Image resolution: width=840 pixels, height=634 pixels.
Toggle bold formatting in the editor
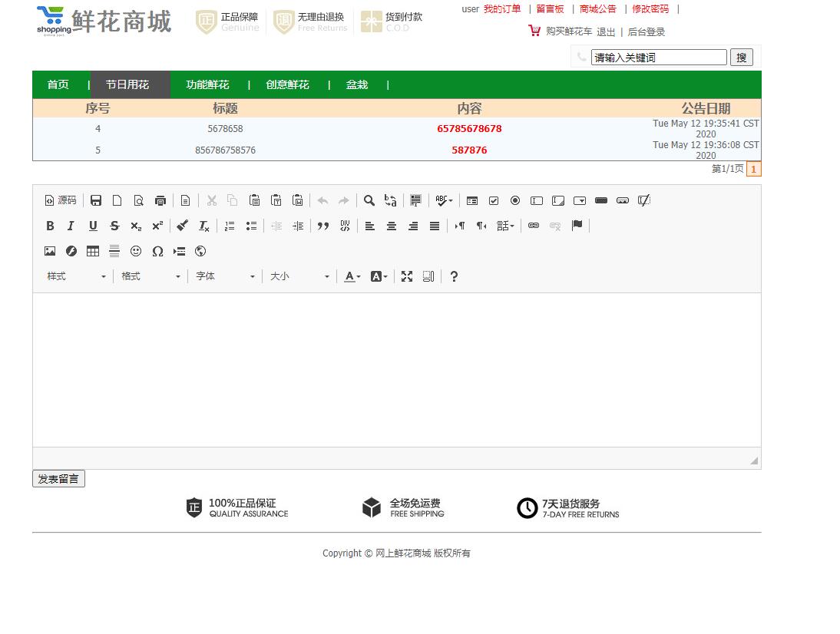(x=50, y=225)
